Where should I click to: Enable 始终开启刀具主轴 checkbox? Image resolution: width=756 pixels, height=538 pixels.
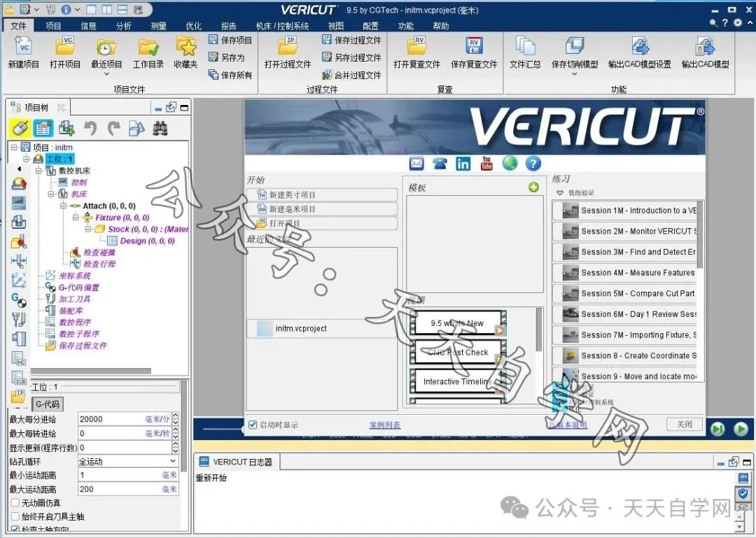coord(15,517)
